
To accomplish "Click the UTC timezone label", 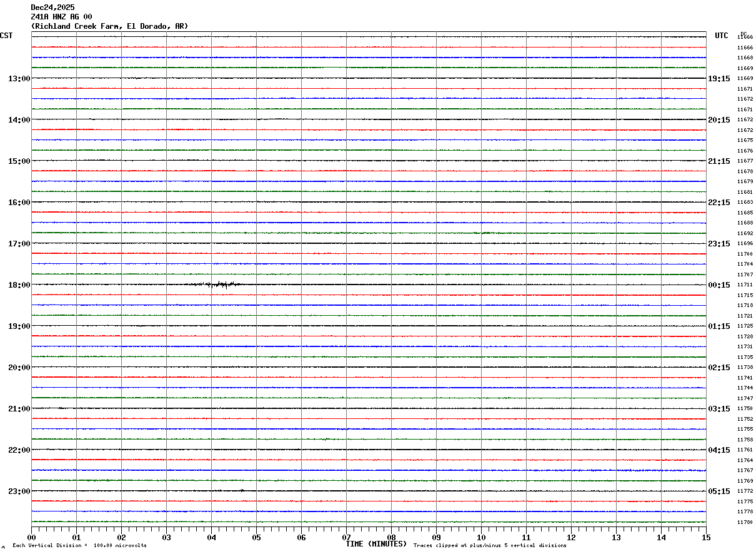I will pos(722,36).
